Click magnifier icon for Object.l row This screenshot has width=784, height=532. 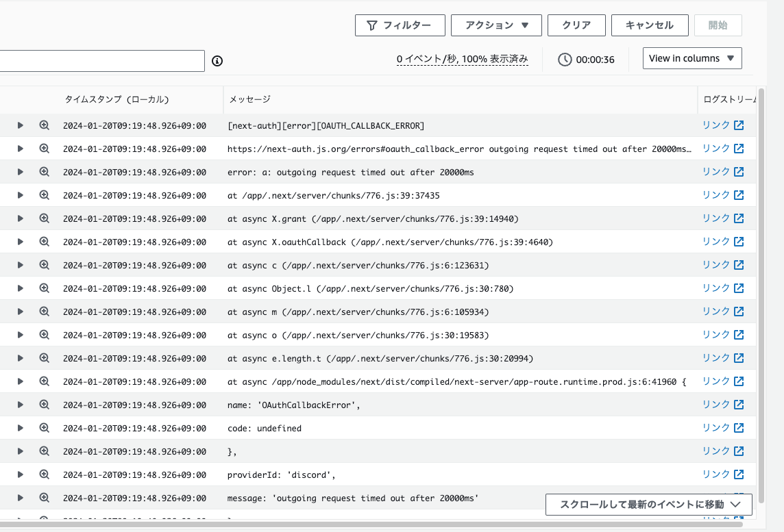pos(44,288)
